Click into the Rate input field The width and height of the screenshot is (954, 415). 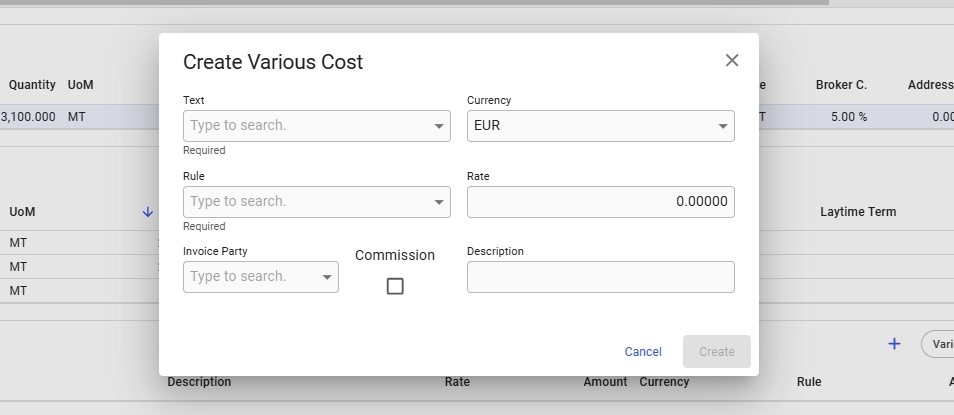[x=600, y=202]
